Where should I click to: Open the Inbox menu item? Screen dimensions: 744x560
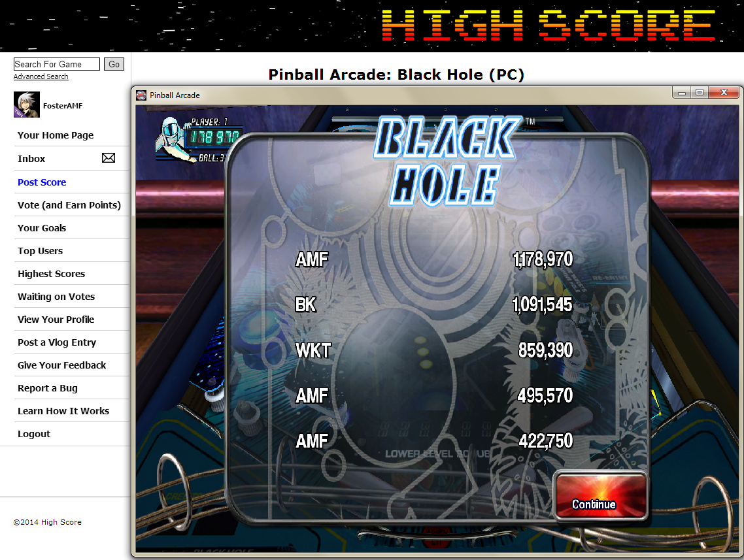coord(31,159)
